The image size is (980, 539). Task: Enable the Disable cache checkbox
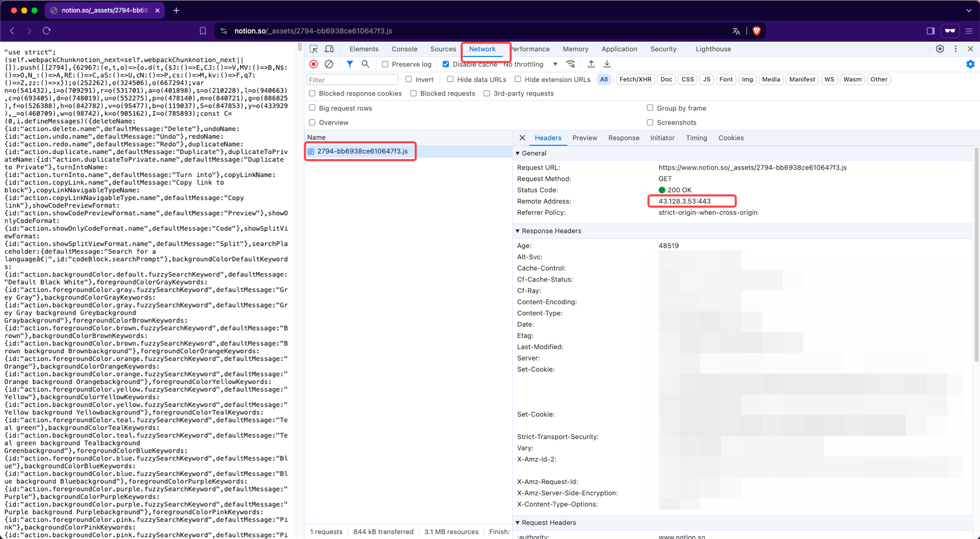pyautogui.click(x=445, y=64)
